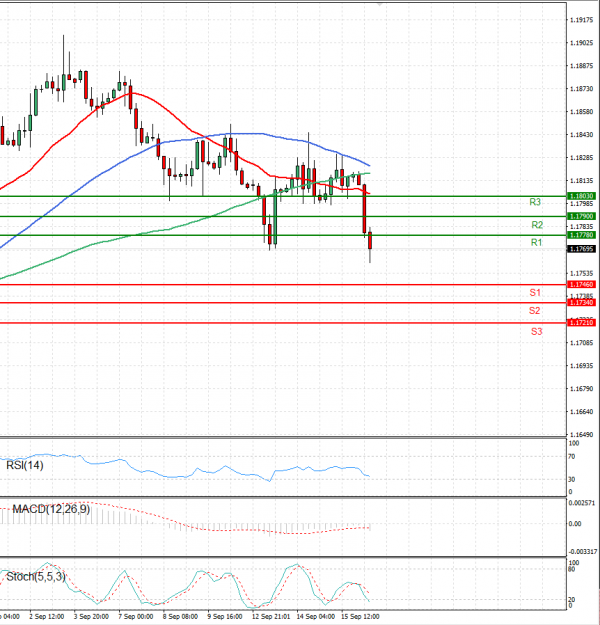Select the 1.17340 red price tag
The height and width of the screenshot is (625, 600).
[581, 303]
